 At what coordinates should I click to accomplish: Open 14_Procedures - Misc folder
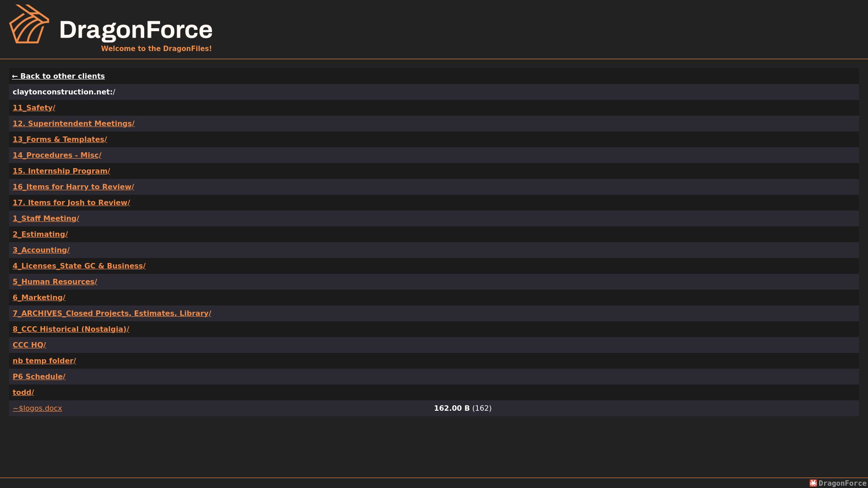click(x=57, y=155)
